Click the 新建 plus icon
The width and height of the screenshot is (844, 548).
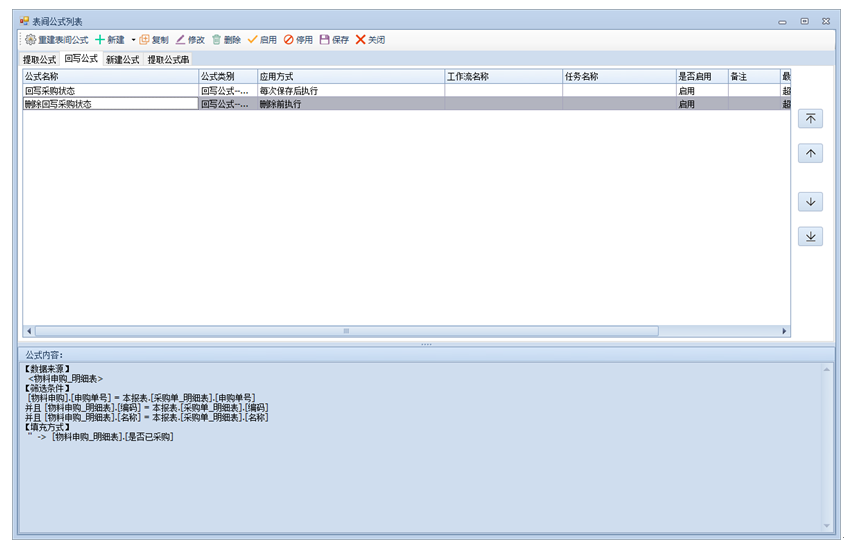pyautogui.click(x=100, y=40)
